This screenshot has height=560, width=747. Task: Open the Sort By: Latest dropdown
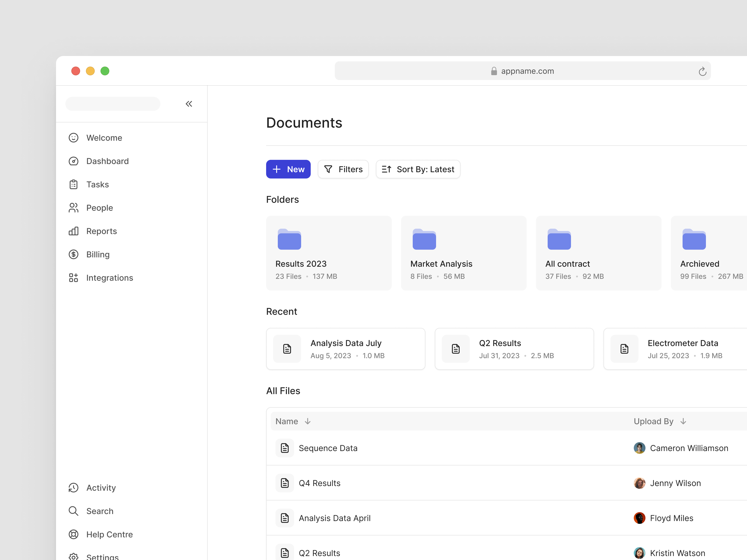pyautogui.click(x=418, y=169)
